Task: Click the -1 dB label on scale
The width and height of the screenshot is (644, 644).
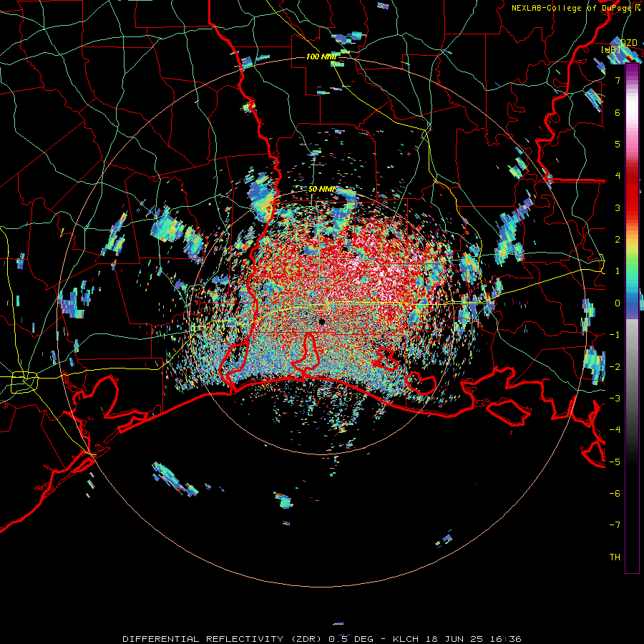Action: pyautogui.click(x=615, y=335)
